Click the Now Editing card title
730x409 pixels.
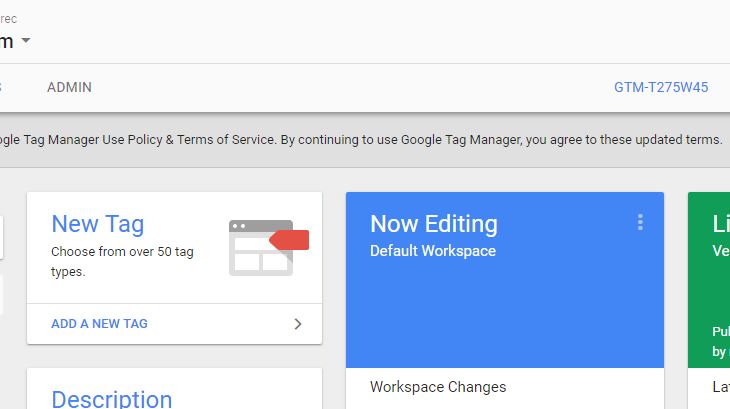(434, 224)
